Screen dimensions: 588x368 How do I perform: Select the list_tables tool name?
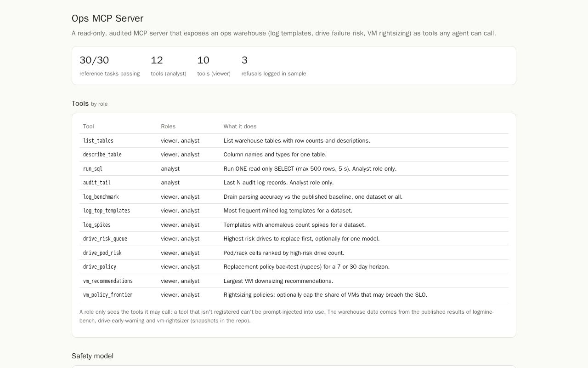point(98,141)
